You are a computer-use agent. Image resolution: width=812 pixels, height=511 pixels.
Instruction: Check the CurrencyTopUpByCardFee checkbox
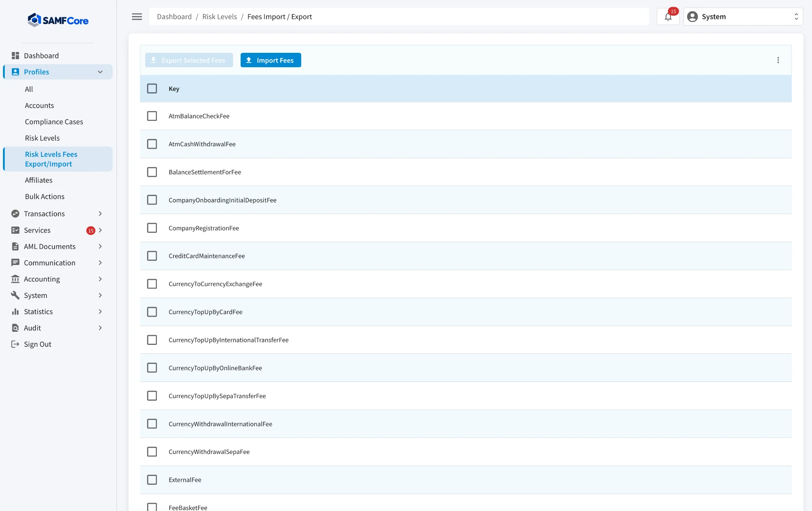[152, 312]
